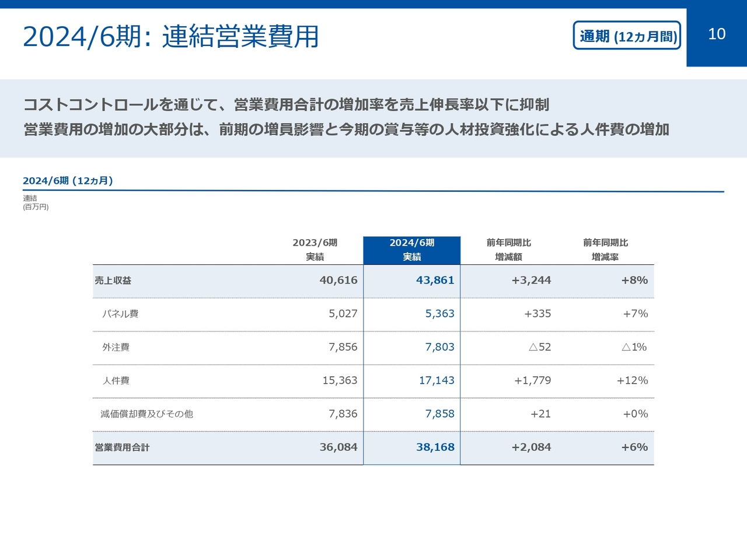The image size is (747, 560).
Task: Click the 連結 (百万円) unit note
Action: point(36,202)
